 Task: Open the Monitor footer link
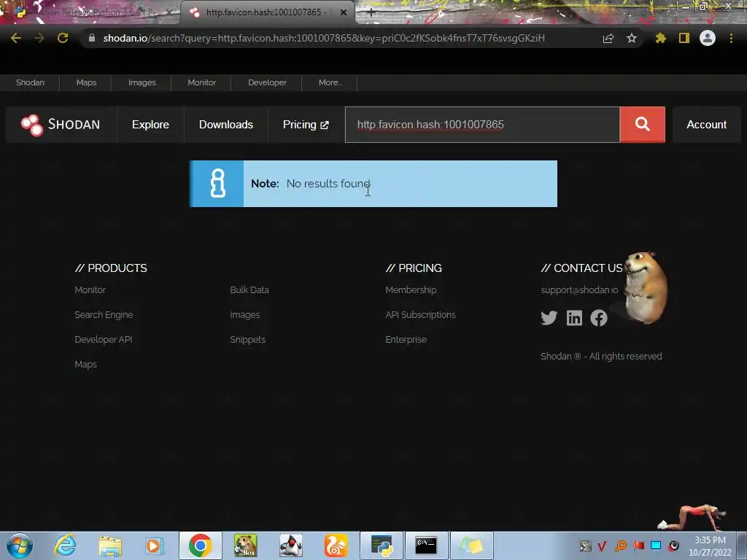point(90,290)
